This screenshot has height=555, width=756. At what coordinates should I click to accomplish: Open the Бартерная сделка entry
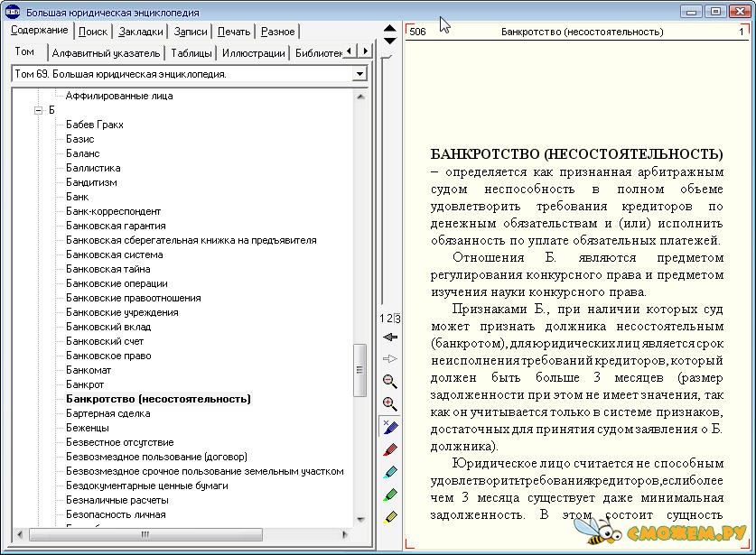tap(108, 414)
